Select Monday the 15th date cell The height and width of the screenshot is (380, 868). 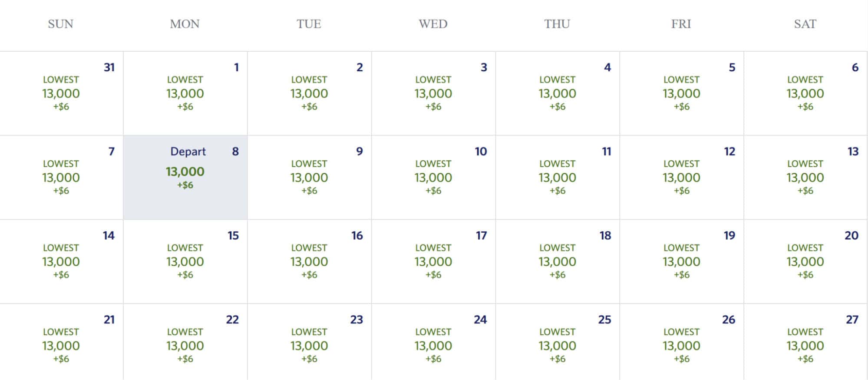[185, 261]
